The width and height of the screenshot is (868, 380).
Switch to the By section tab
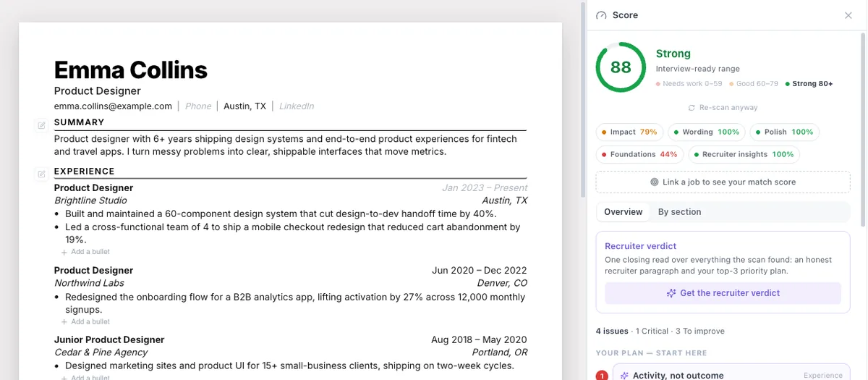(679, 212)
